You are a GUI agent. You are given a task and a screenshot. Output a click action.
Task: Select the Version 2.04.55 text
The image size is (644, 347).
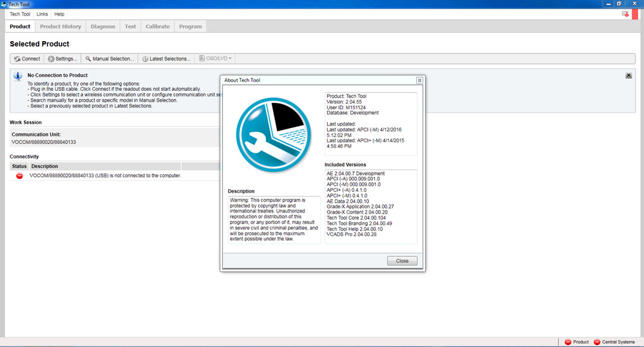tap(344, 102)
